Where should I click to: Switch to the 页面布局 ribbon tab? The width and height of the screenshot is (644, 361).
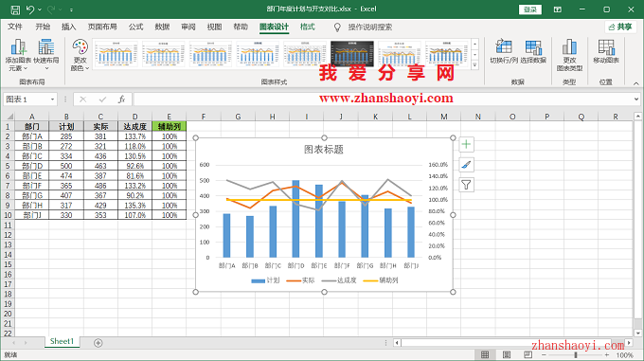click(x=102, y=27)
